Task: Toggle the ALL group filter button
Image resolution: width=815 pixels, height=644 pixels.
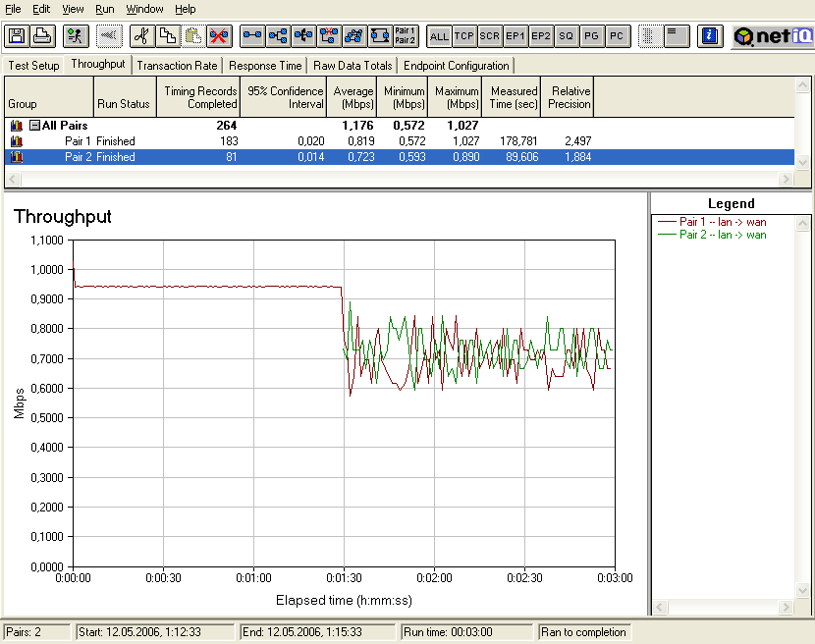Action: point(439,36)
